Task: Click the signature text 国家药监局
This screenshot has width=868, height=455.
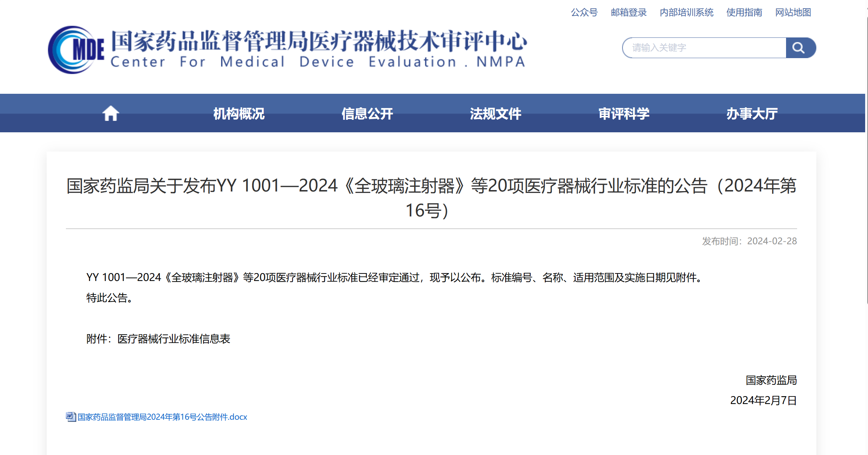Action: (771, 380)
